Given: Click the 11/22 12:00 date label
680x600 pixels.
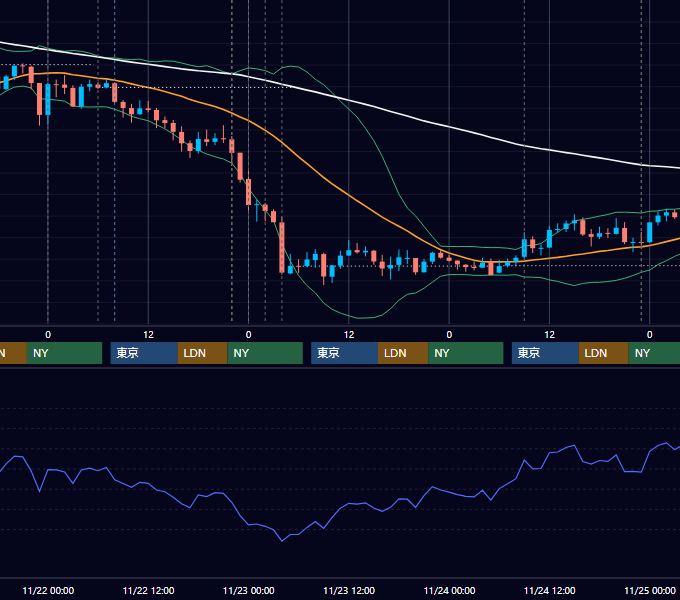Looking at the screenshot, I should [x=148, y=590].
